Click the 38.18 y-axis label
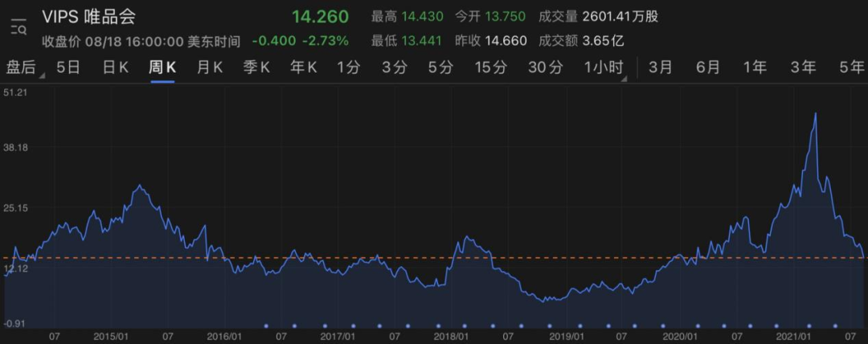Viewport: 868px width, 344px height. pos(14,147)
